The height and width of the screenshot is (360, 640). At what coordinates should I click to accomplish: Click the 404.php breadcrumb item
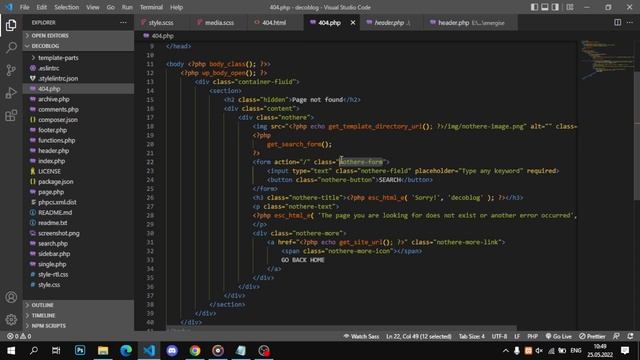click(158, 36)
